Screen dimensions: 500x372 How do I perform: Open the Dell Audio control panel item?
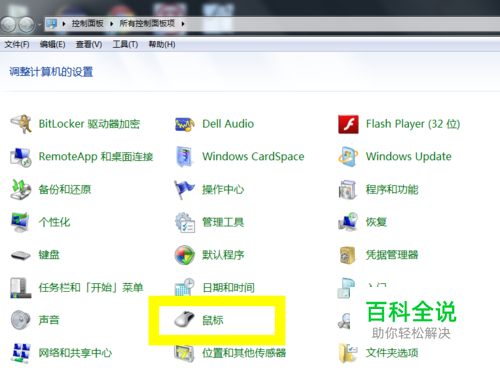(214, 124)
